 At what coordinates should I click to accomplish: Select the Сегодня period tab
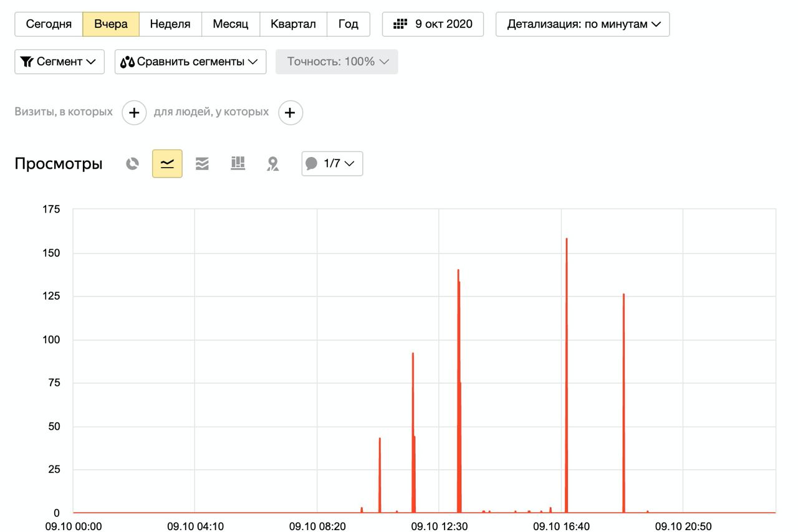[x=49, y=24]
